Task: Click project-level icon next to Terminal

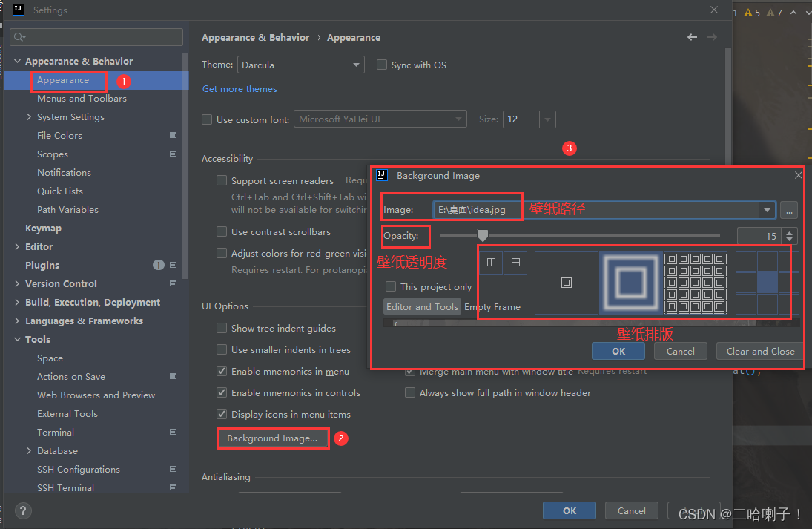Action: tap(173, 432)
